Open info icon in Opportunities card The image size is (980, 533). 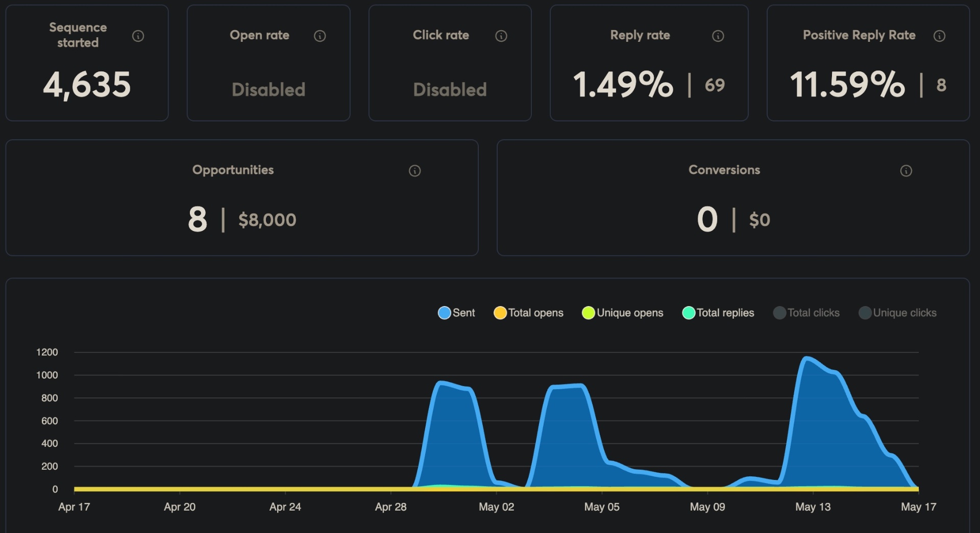pos(414,171)
